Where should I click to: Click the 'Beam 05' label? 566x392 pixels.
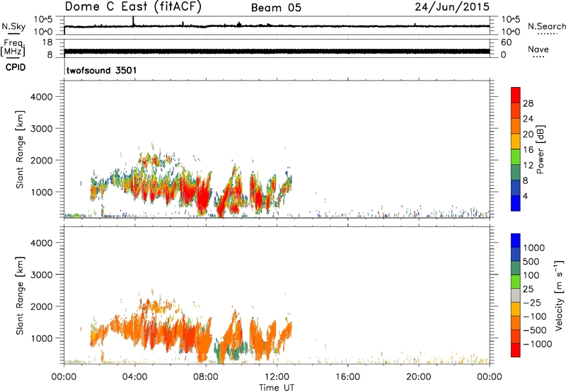[276, 8]
